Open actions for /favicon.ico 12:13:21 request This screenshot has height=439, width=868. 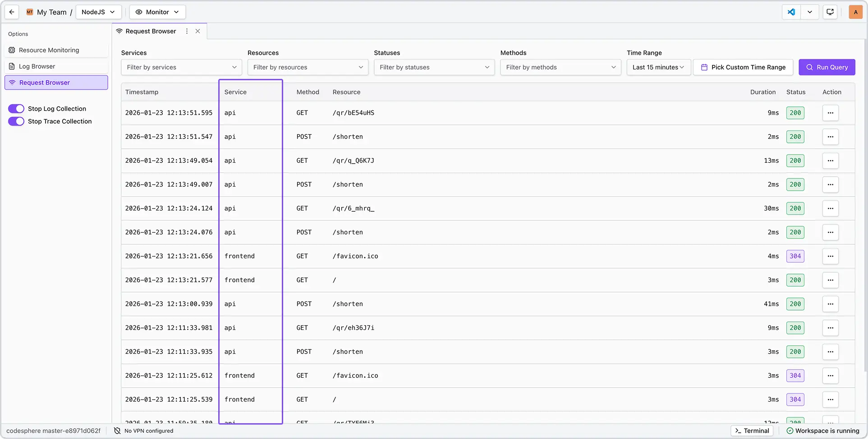pos(830,256)
